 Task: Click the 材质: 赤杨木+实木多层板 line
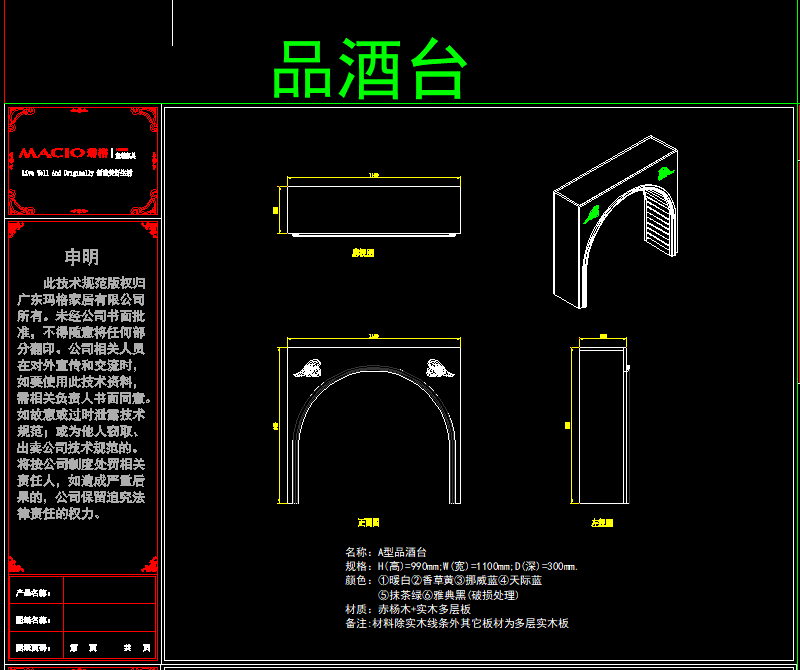coord(408,608)
